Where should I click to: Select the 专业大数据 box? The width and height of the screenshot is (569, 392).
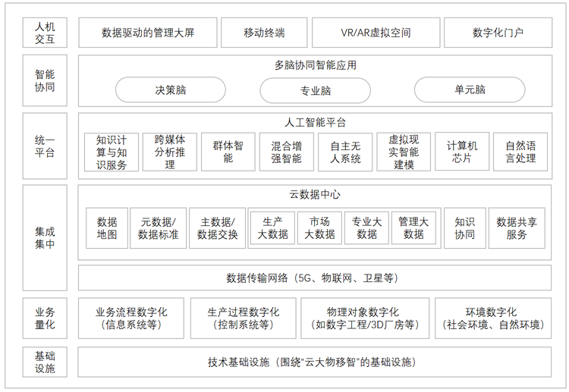pos(367,228)
